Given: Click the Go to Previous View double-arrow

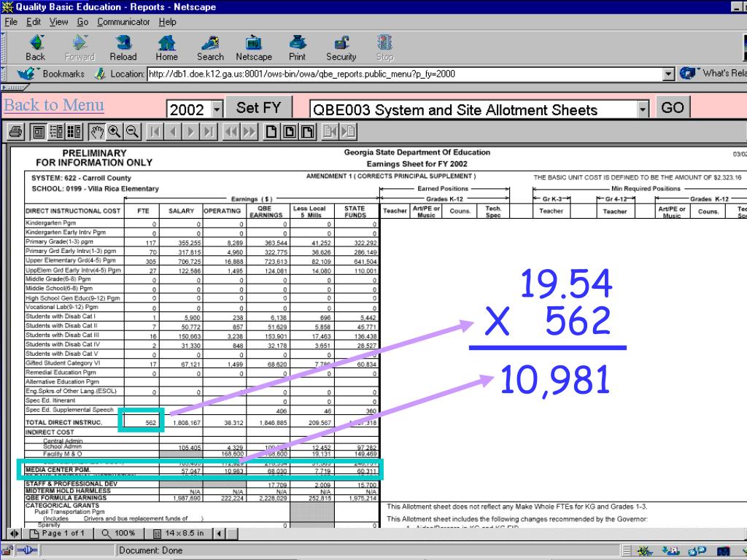Looking at the screenshot, I should tap(231, 131).
